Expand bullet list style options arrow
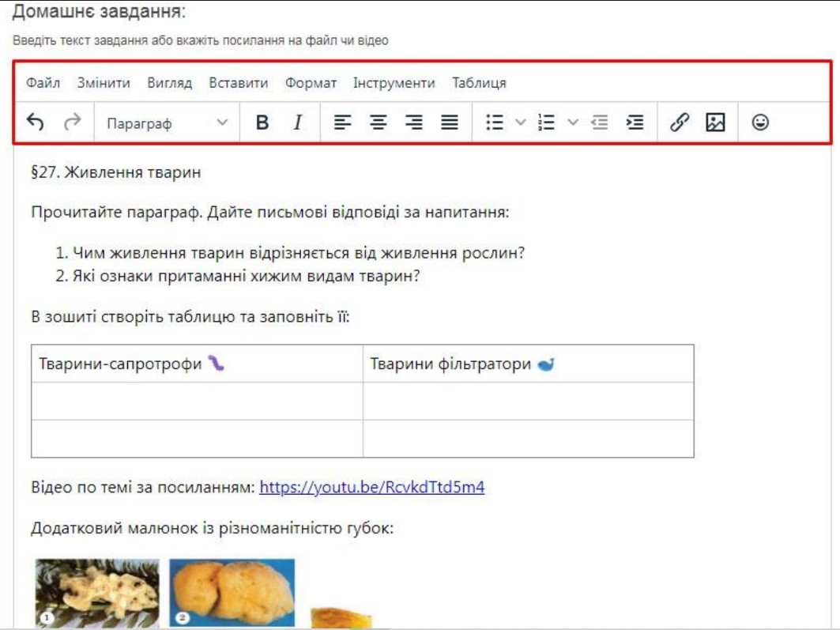Viewport: 840px width, 630px height. 520,123
